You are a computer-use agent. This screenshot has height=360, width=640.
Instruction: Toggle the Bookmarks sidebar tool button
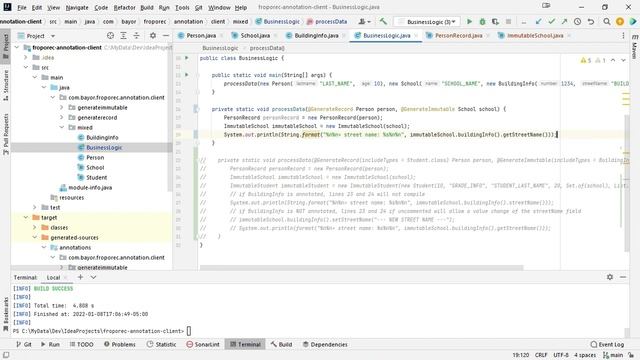pyautogui.click(x=5, y=314)
